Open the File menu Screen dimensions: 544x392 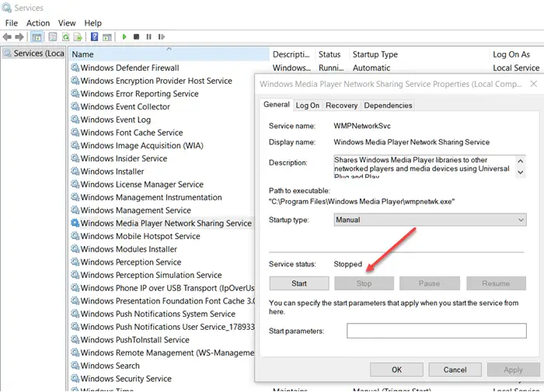tap(12, 23)
